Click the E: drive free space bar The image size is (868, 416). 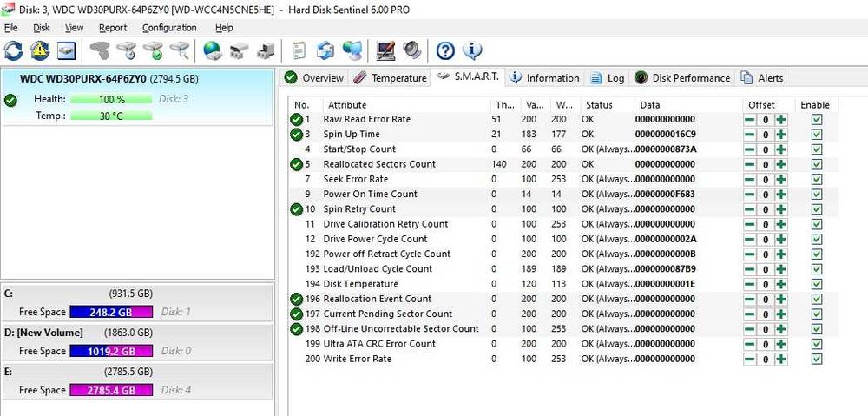[111, 391]
